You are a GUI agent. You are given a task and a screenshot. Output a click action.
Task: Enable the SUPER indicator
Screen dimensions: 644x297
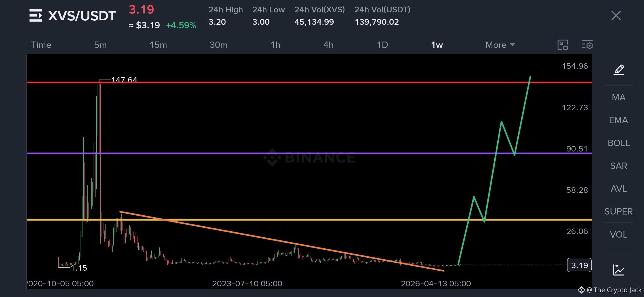(618, 211)
